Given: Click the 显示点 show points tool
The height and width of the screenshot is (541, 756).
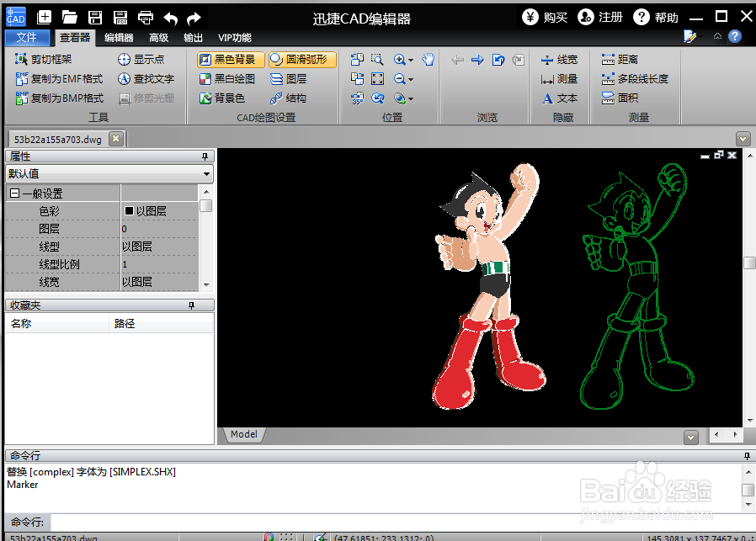Looking at the screenshot, I should tap(141, 59).
